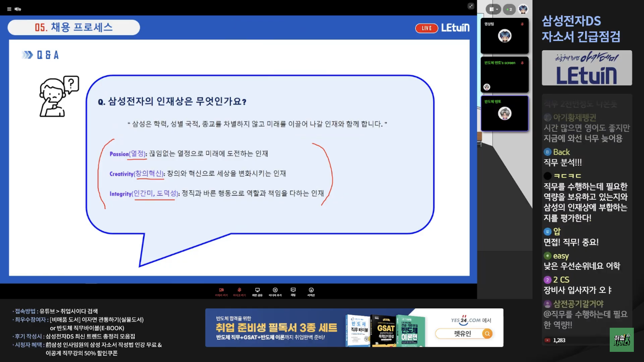Select the 반도체 멘토 participant tile
The height and width of the screenshot is (362, 644).
tap(504, 113)
